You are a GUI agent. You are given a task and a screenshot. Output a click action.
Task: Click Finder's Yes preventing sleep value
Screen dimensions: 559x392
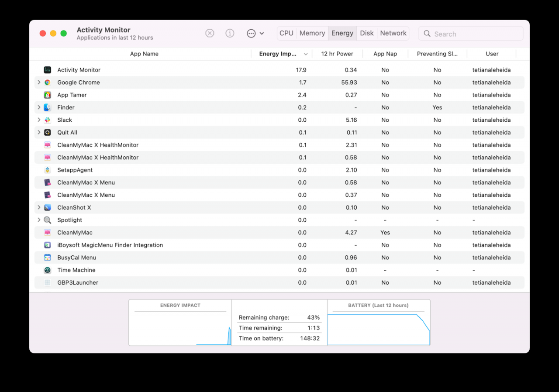(x=437, y=107)
